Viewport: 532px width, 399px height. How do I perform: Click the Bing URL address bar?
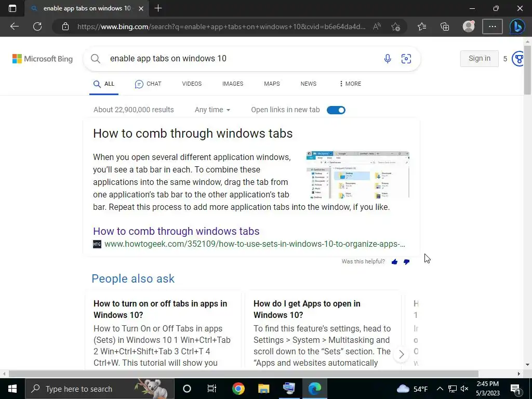(221, 26)
